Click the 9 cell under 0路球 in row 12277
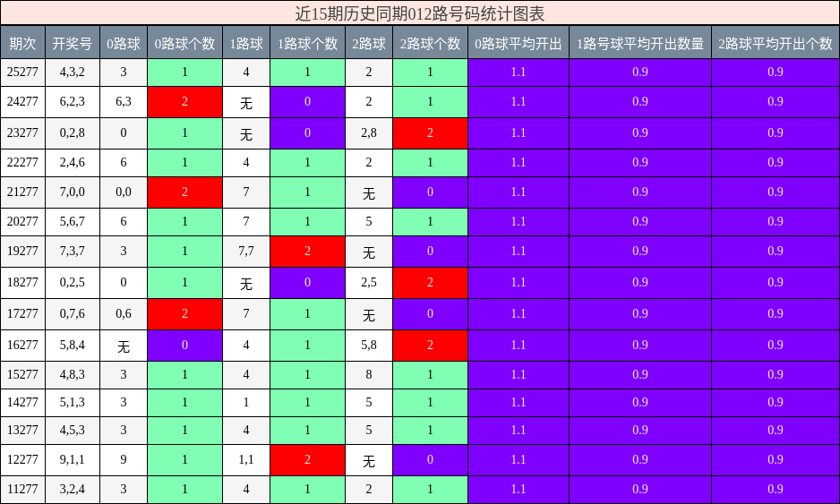The height and width of the screenshot is (504, 840). click(x=124, y=459)
